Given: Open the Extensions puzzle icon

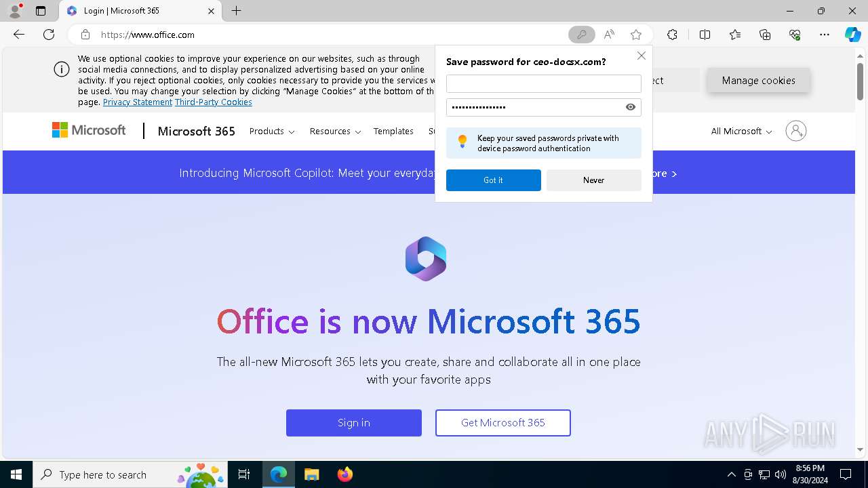Looking at the screenshot, I should pyautogui.click(x=672, y=35).
